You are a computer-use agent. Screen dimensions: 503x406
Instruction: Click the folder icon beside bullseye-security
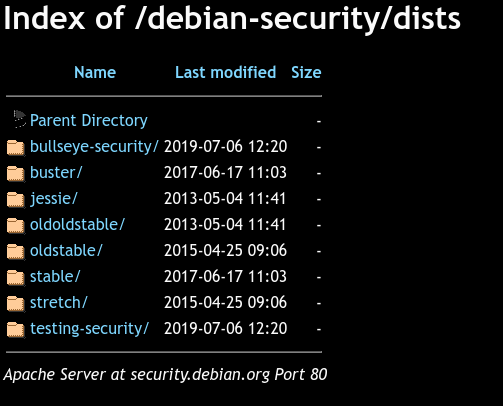point(16,148)
